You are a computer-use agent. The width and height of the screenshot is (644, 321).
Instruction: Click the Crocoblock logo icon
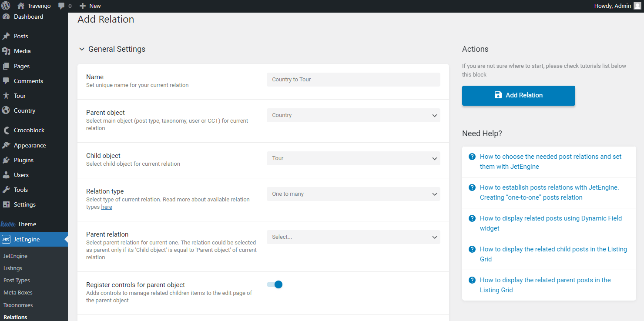pyautogui.click(x=6, y=130)
